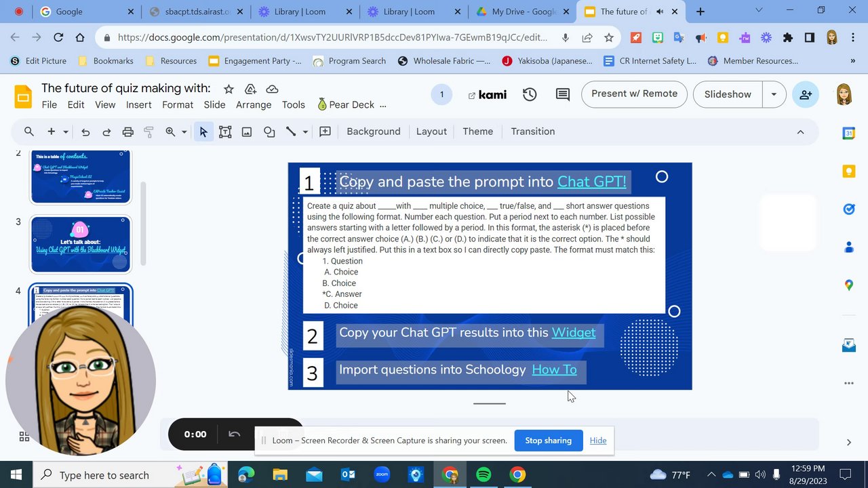
Task: Click the slide panel scrollbar
Action: [142, 224]
